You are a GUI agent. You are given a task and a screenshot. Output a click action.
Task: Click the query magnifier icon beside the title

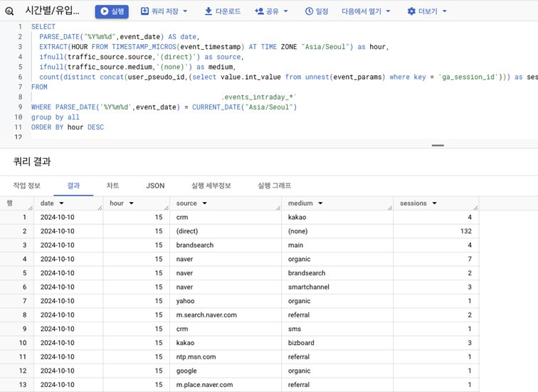10,11
